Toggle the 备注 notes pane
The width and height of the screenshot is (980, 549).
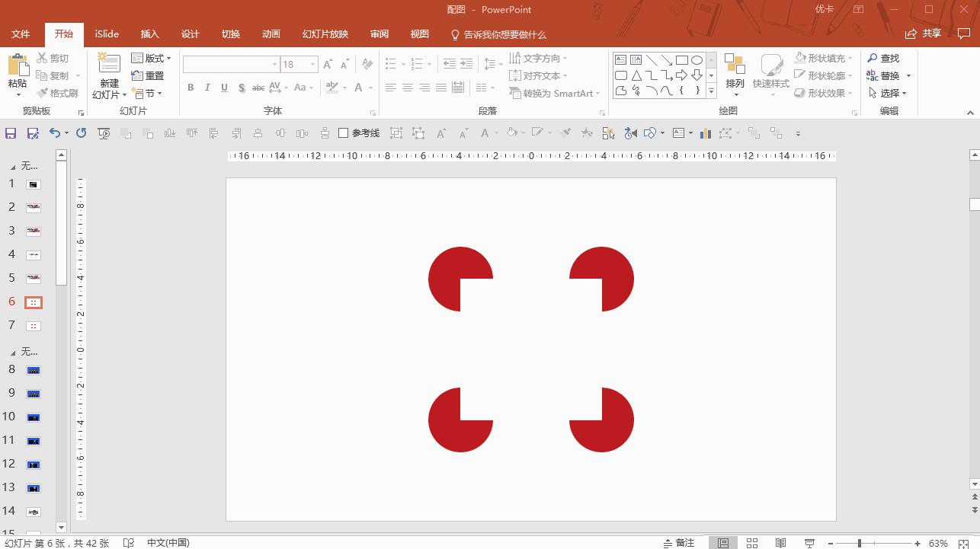678,543
